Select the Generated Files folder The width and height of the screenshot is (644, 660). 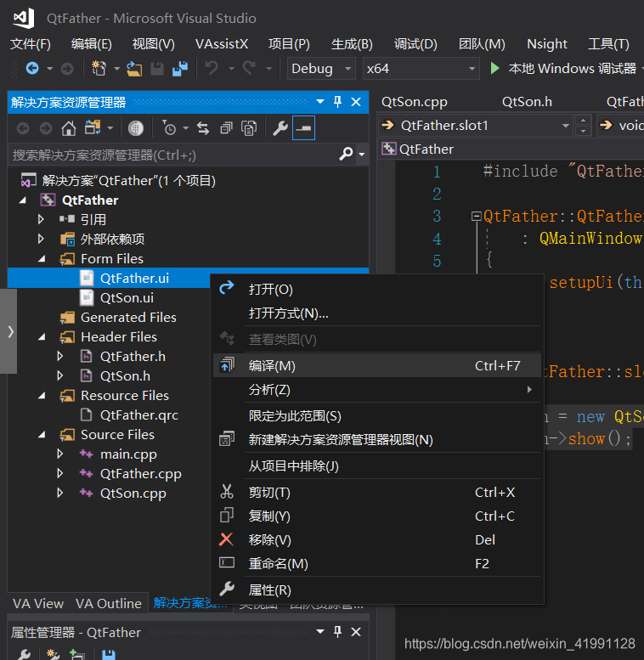[x=128, y=318]
